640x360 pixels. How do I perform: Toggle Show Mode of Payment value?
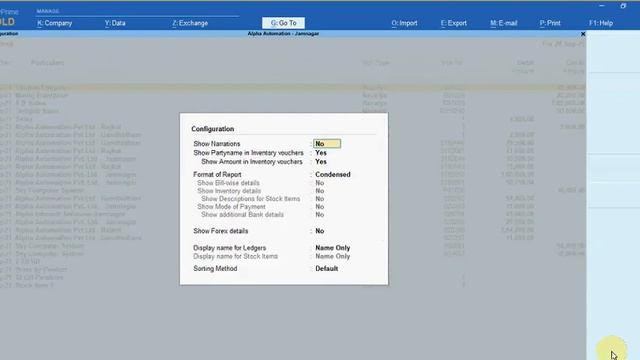320,207
